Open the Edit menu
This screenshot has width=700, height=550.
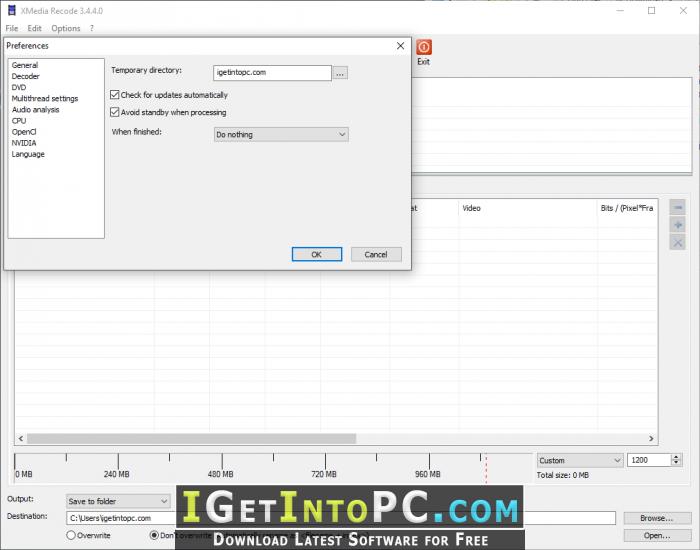coord(34,28)
